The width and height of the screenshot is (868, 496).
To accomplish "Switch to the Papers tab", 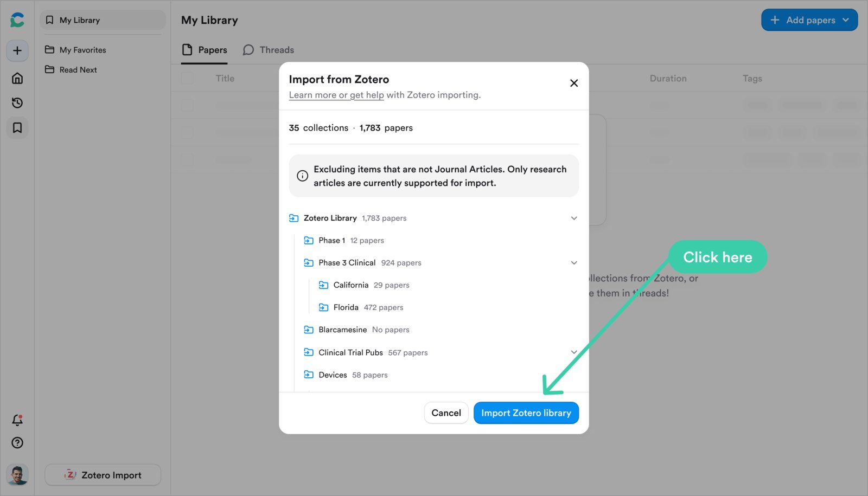I will (x=205, y=50).
